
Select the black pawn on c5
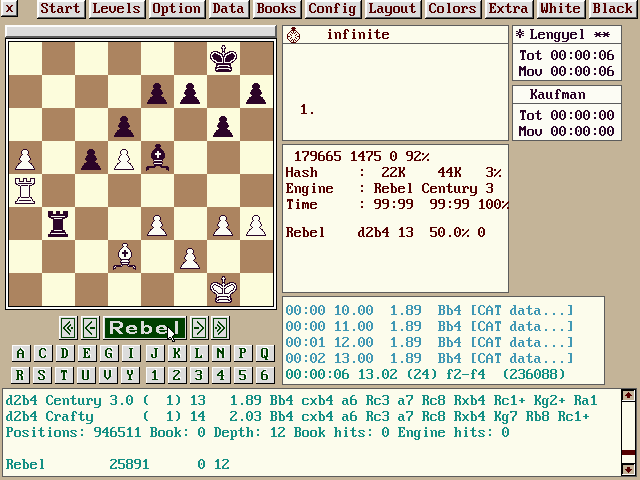(x=91, y=158)
